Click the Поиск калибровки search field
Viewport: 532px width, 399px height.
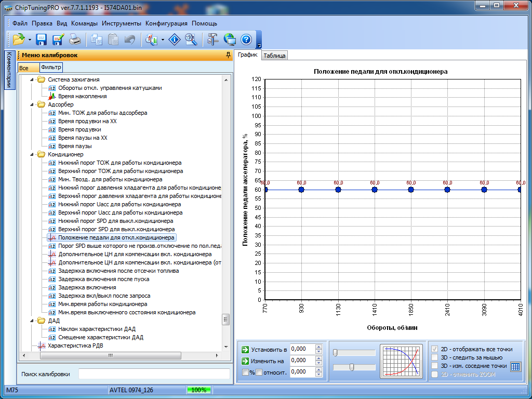point(154,374)
